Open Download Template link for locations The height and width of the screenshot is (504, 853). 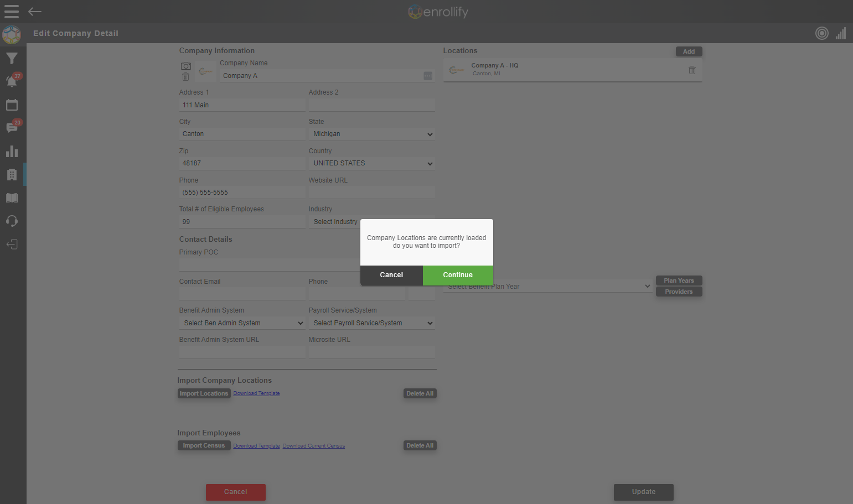tap(256, 393)
